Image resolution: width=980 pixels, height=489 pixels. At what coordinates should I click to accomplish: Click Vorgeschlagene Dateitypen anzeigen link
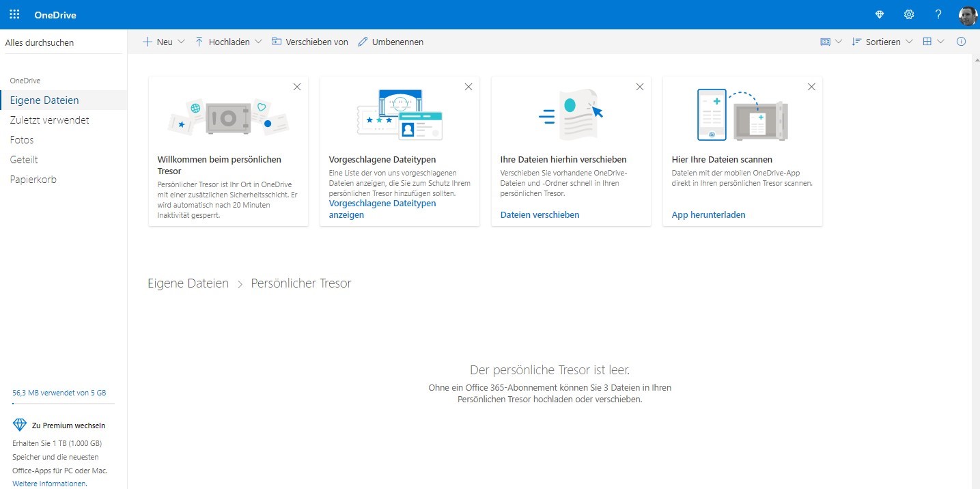[382, 209]
